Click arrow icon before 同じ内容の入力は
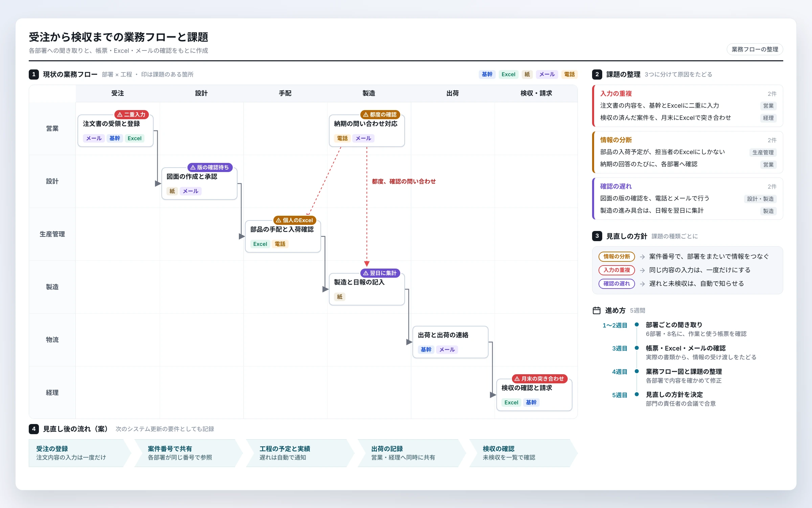The height and width of the screenshot is (508, 812). 642,270
